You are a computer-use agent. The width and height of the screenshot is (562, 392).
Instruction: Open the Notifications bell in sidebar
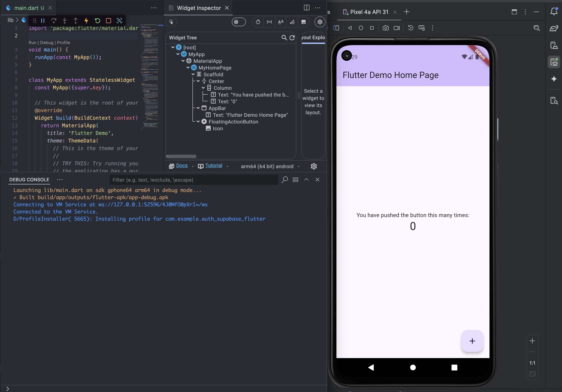(554, 12)
